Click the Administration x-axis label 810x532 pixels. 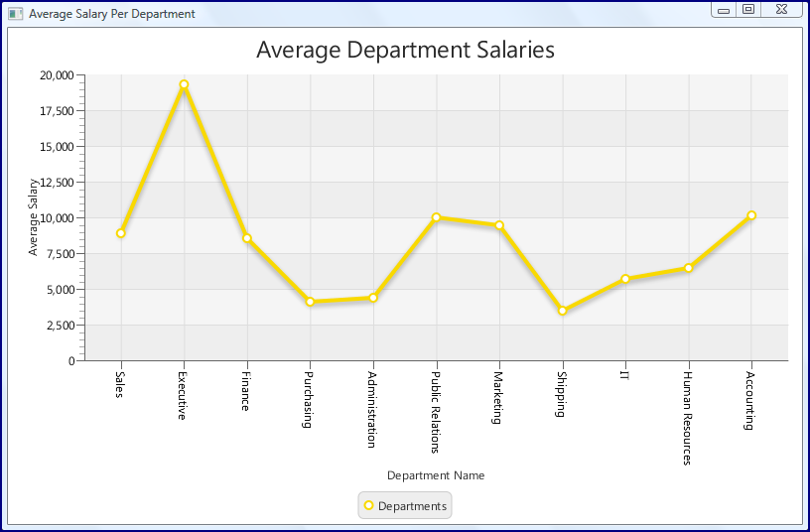click(371, 410)
